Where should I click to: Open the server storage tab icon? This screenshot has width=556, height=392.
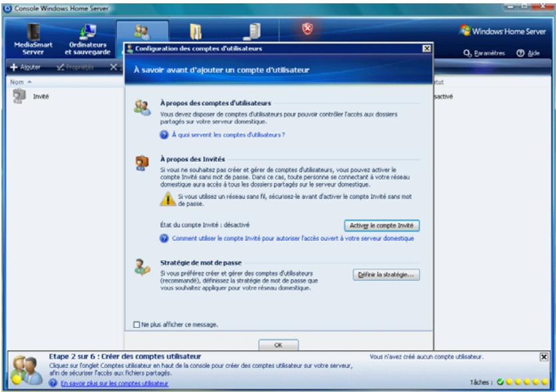point(252,32)
